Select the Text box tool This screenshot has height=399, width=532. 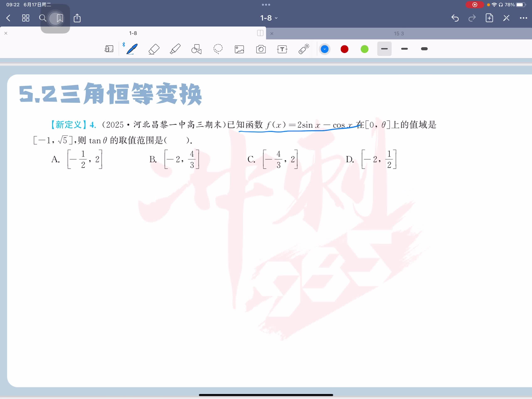point(282,49)
